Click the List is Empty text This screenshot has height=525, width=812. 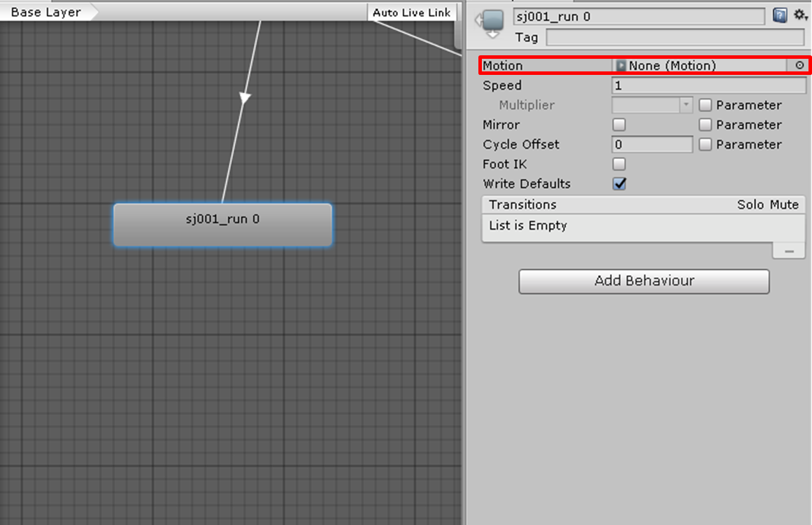coord(528,225)
